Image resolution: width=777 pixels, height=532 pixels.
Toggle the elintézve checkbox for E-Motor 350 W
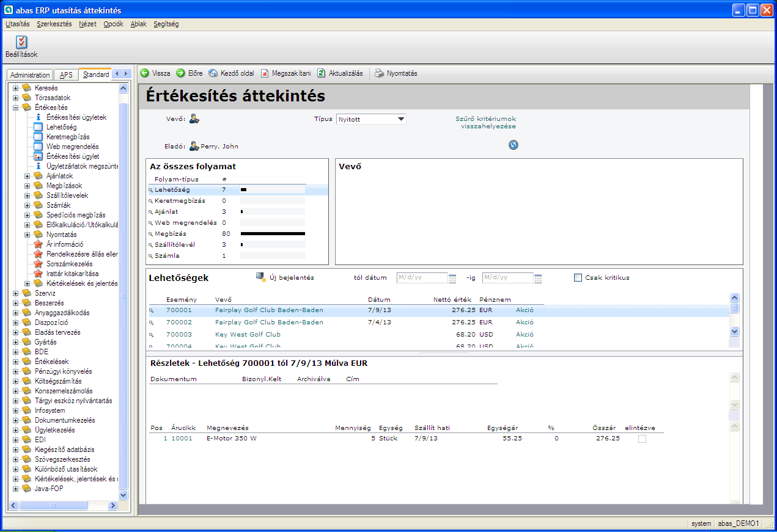tap(642, 439)
